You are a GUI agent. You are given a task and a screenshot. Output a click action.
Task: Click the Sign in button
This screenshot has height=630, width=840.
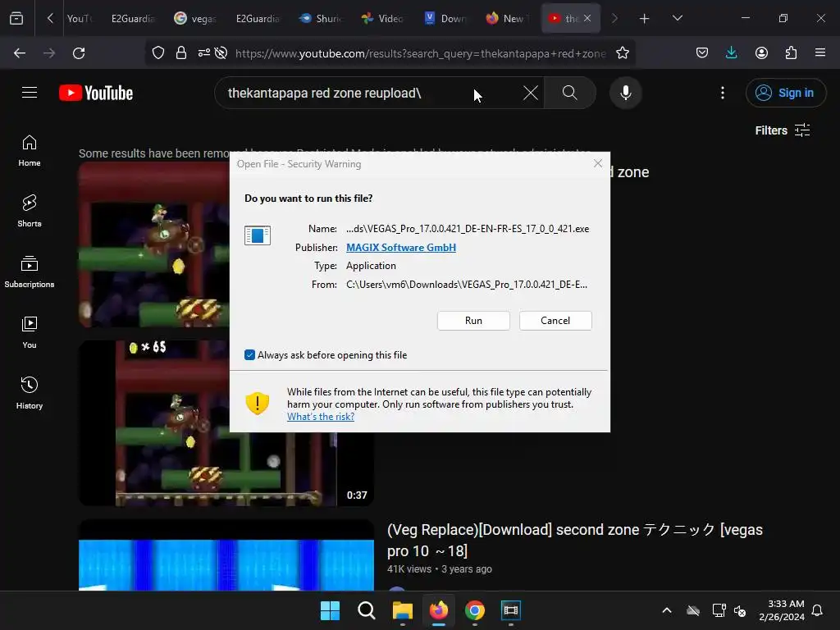[785, 93]
